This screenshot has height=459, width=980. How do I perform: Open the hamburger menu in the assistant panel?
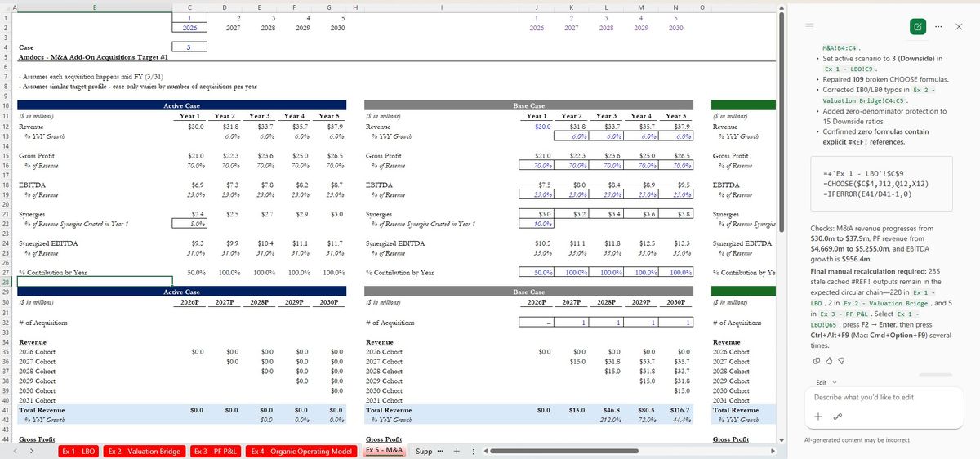coord(811,27)
